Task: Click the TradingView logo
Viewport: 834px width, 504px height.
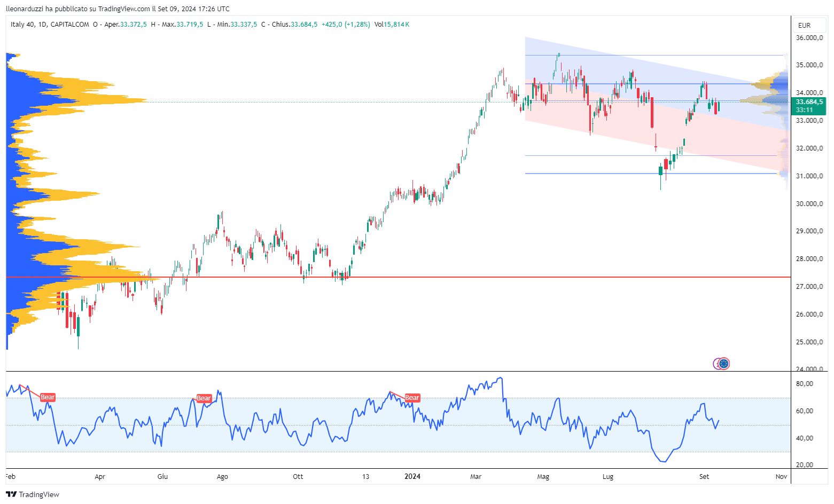Action: tap(33, 494)
